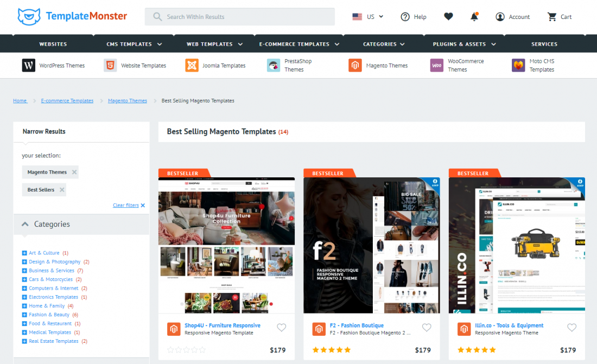Open the WordPress Themes shortcut

click(62, 66)
